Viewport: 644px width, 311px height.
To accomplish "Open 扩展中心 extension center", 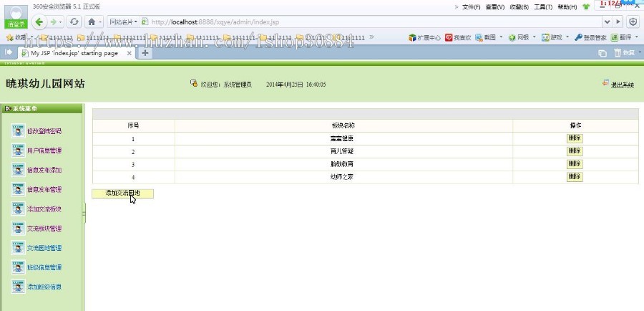I will (424, 37).
